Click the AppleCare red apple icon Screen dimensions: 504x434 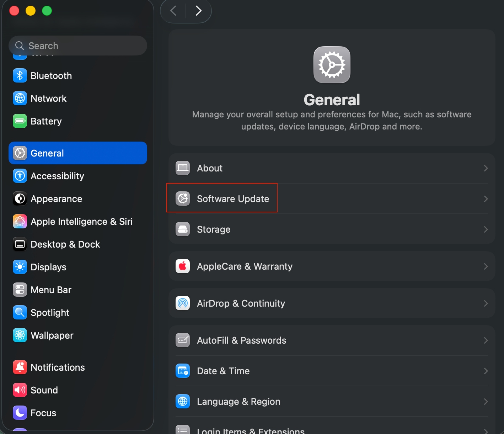tap(183, 266)
